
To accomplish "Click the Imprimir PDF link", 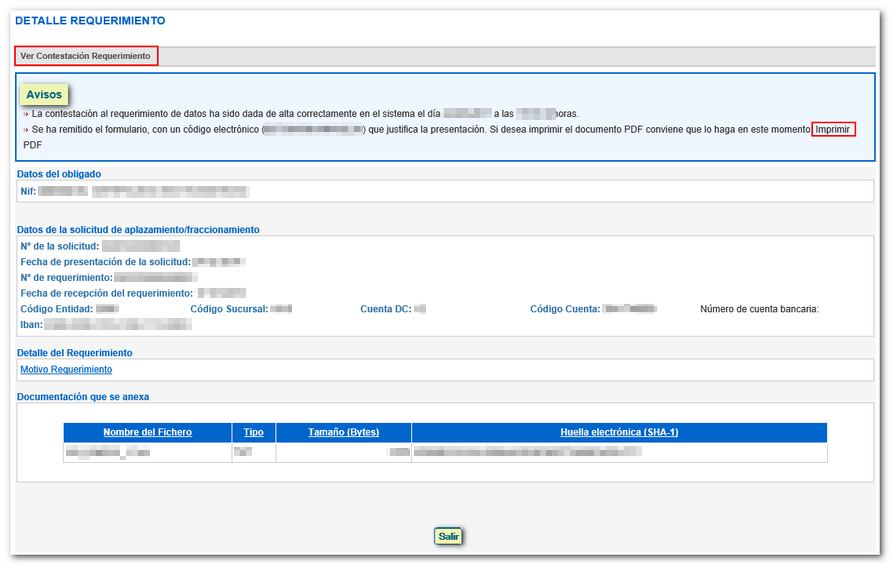I will (833, 130).
